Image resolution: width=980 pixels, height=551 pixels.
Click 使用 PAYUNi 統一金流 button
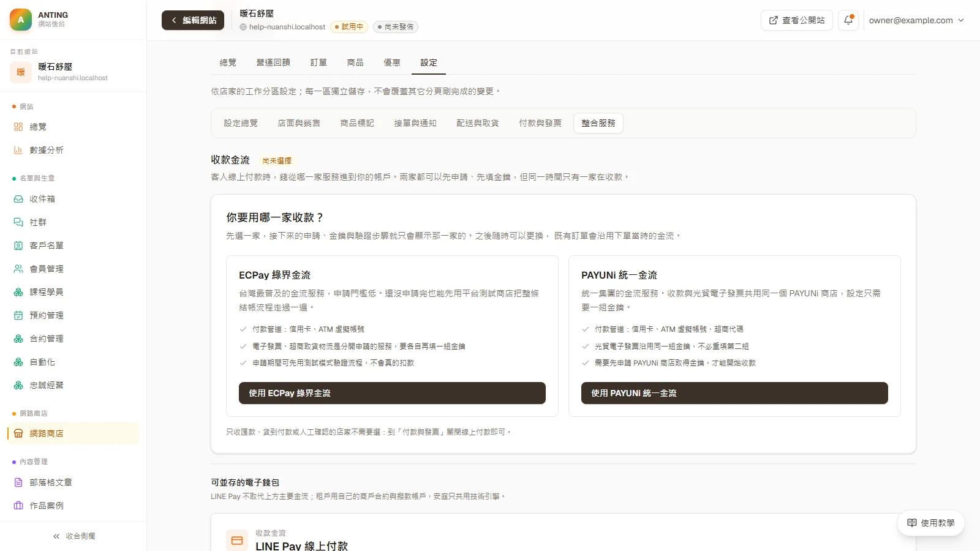tap(734, 393)
